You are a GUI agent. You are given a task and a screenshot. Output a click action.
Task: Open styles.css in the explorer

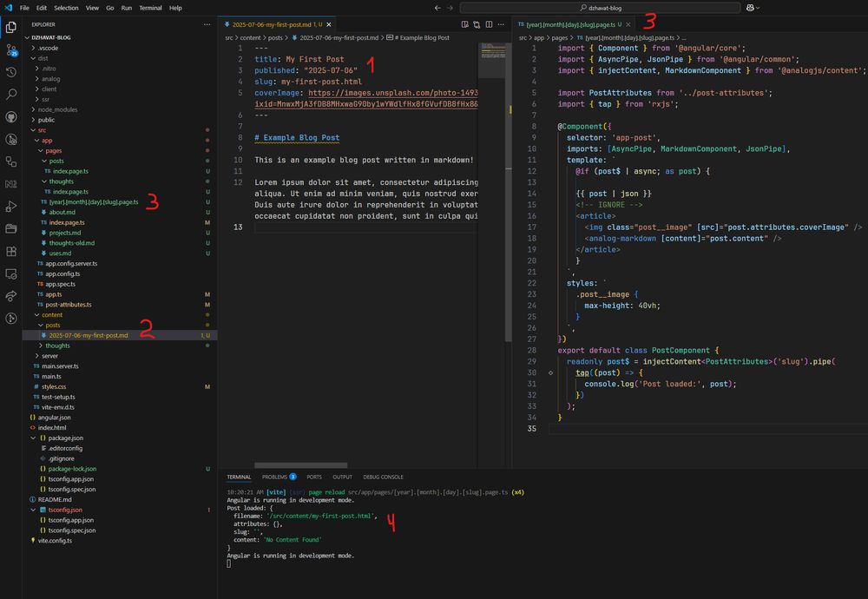pyautogui.click(x=54, y=386)
